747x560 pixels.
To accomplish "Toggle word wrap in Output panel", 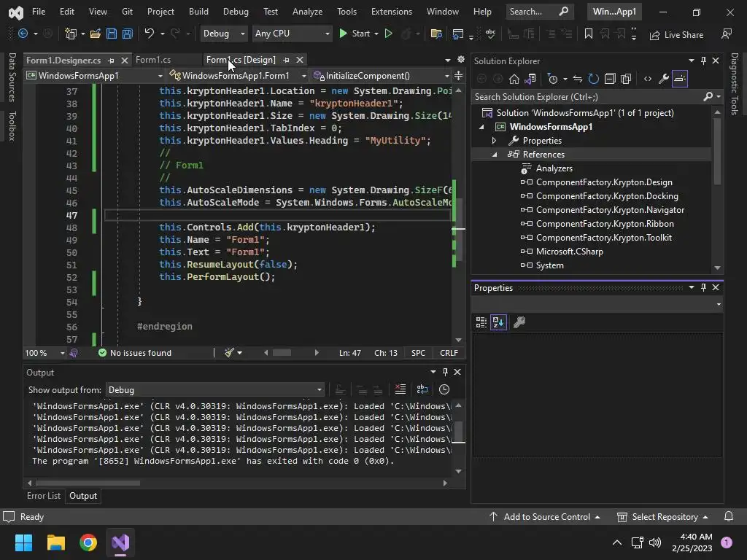I will point(422,389).
